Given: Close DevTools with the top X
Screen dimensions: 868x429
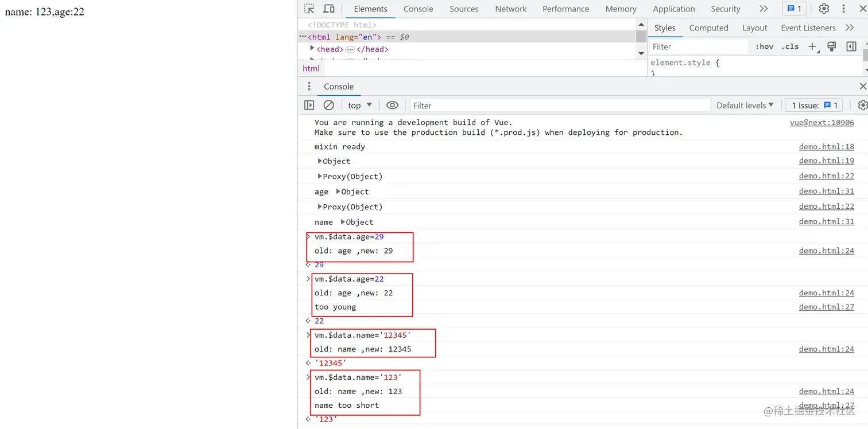Looking at the screenshot, I should pyautogui.click(x=862, y=9).
